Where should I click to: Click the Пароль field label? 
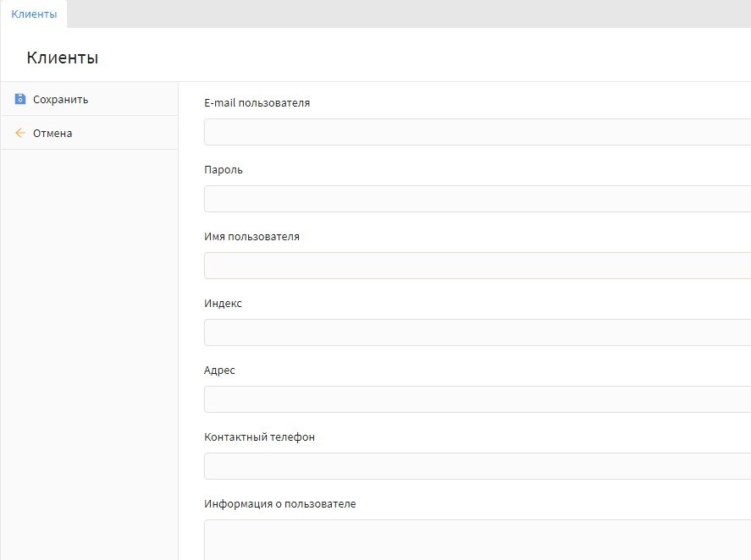click(224, 170)
